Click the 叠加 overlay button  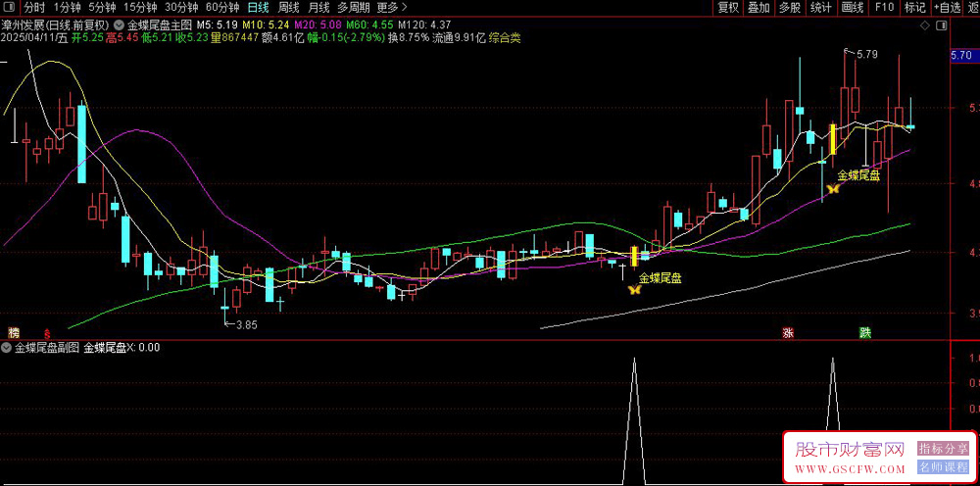point(759,8)
